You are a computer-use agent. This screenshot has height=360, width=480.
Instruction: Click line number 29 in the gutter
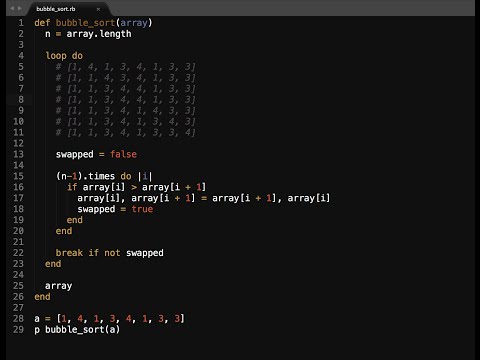coord(18,330)
